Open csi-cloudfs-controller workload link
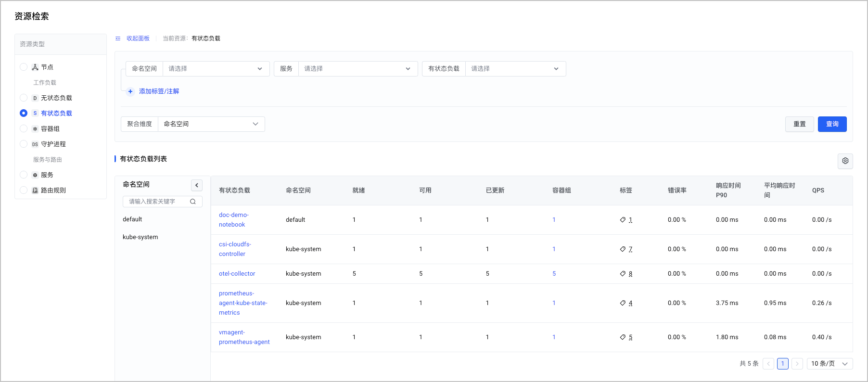868x382 pixels. pos(235,249)
